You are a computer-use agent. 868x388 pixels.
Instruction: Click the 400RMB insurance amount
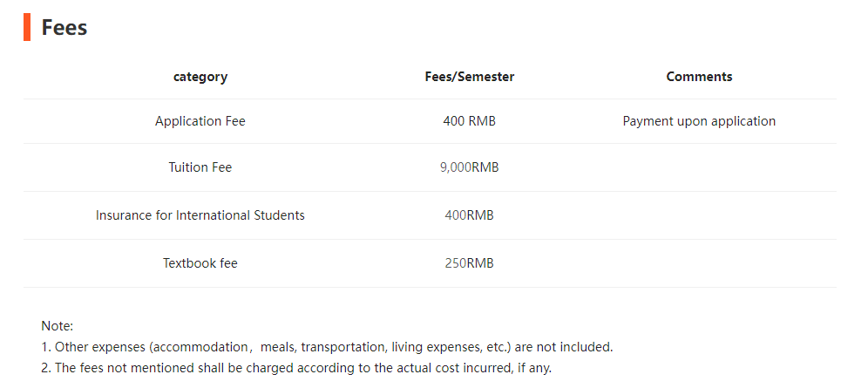click(x=469, y=215)
